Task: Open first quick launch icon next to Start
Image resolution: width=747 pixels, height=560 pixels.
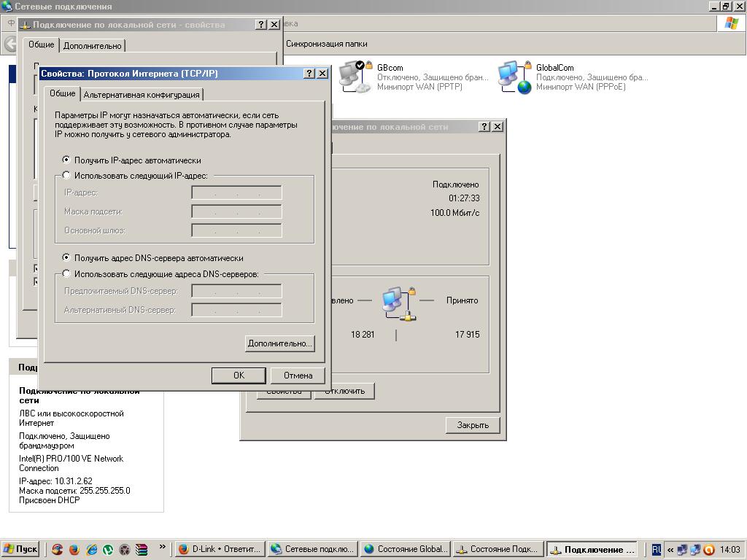Action: [x=57, y=550]
